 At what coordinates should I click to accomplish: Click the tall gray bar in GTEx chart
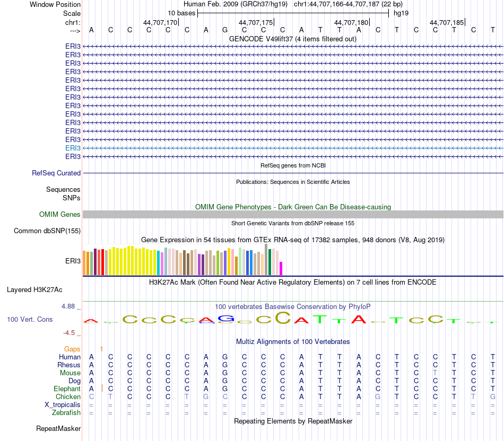(x=266, y=260)
